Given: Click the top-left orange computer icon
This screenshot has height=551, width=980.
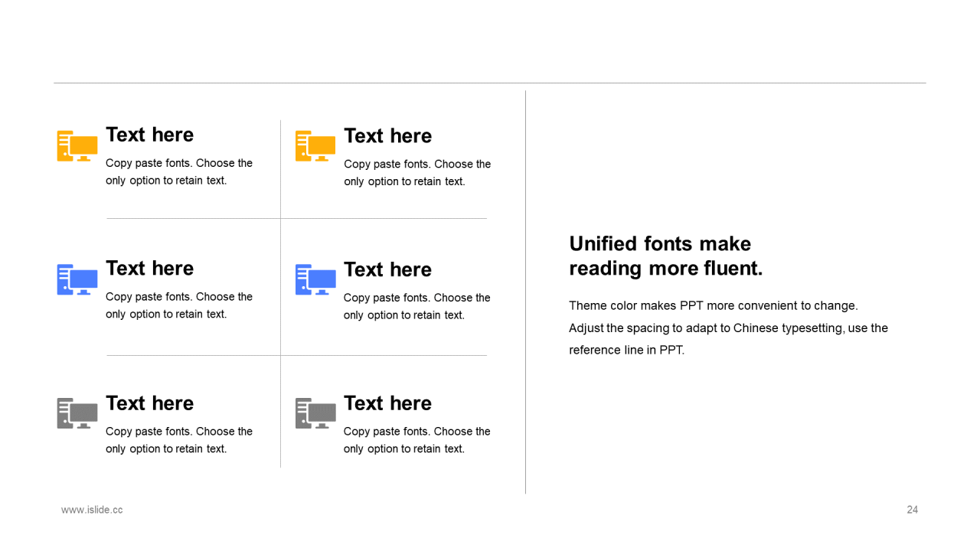Looking at the screenshot, I should tap(77, 146).
